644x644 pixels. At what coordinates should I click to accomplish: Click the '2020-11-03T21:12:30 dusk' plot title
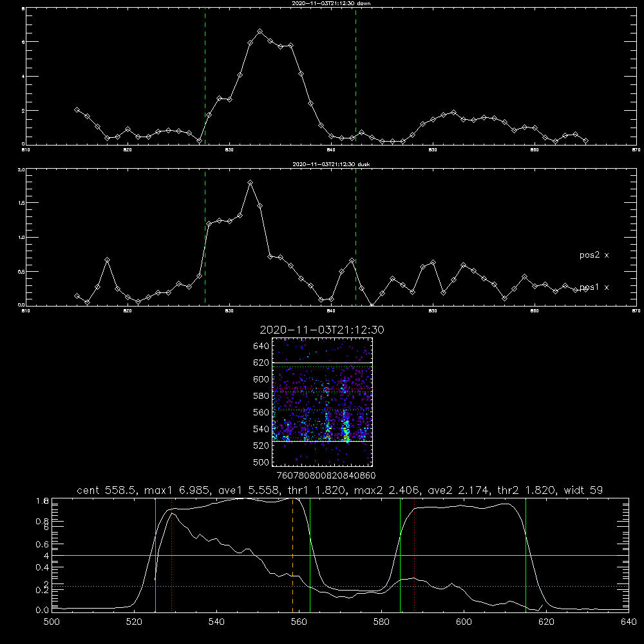[x=331, y=164]
